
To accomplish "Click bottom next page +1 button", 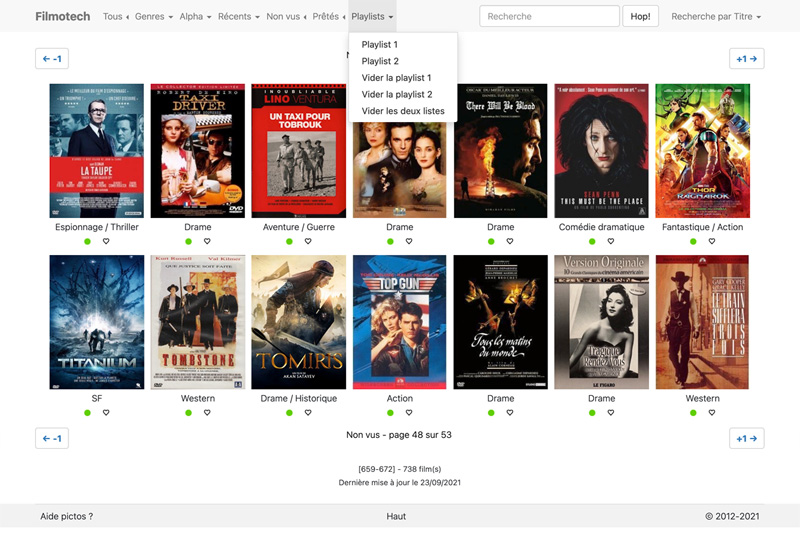I will (x=746, y=438).
